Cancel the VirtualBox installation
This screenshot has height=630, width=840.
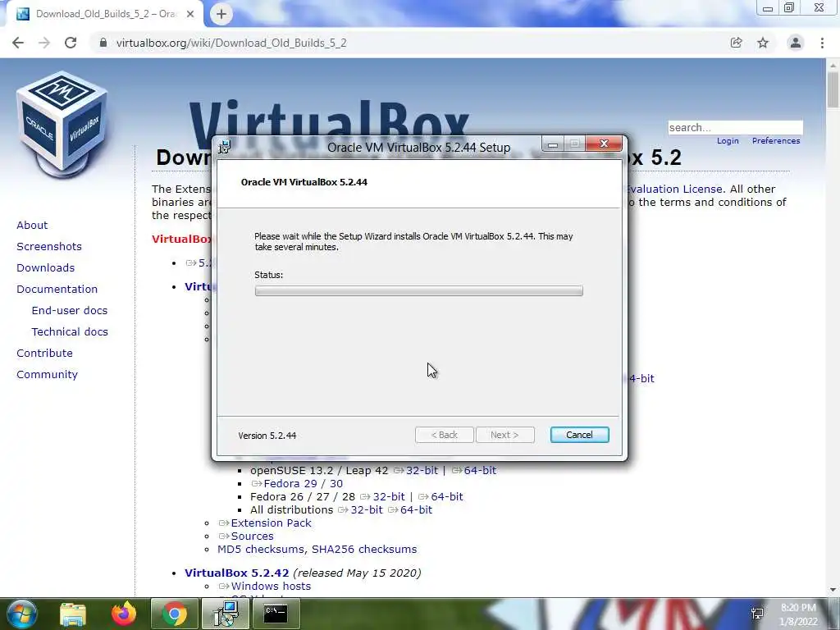click(x=579, y=435)
